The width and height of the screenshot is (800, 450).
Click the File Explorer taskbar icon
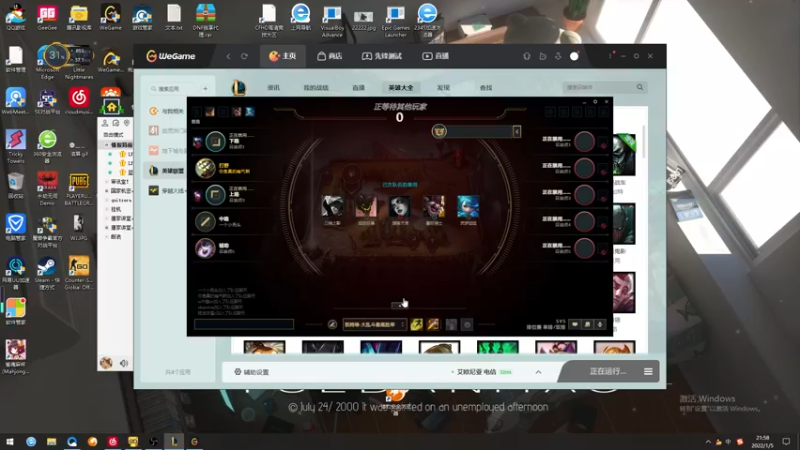coord(52,442)
